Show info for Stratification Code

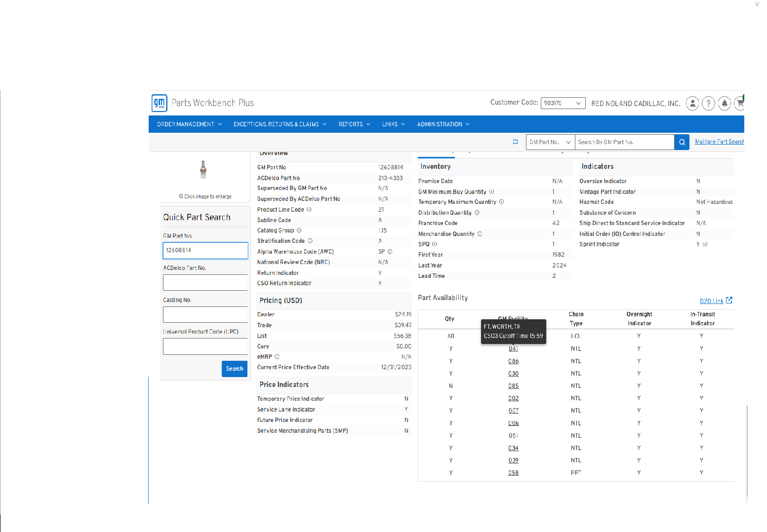click(310, 241)
